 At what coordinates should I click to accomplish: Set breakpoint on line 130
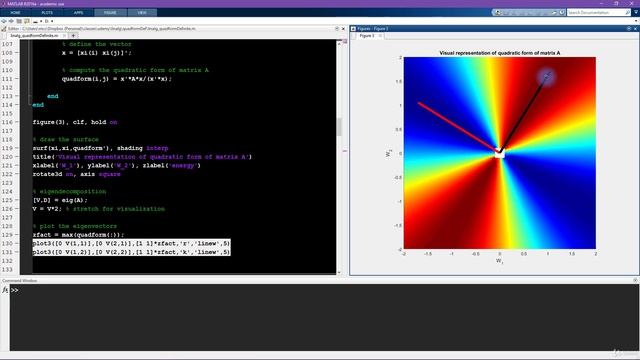click(17, 244)
